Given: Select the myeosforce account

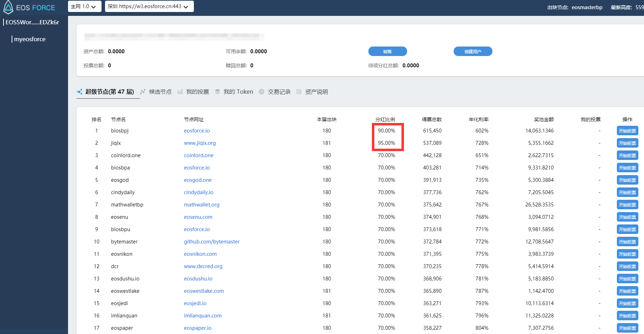Looking at the screenshot, I should click(x=30, y=39).
